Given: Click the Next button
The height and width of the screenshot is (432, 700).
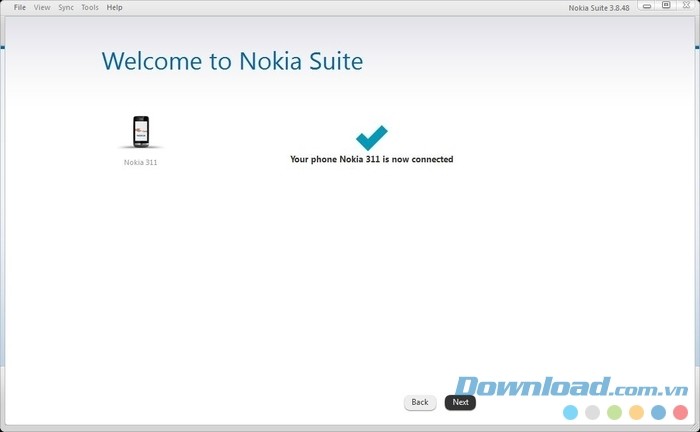Looking at the screenshot, I should (x=460, y=402).
